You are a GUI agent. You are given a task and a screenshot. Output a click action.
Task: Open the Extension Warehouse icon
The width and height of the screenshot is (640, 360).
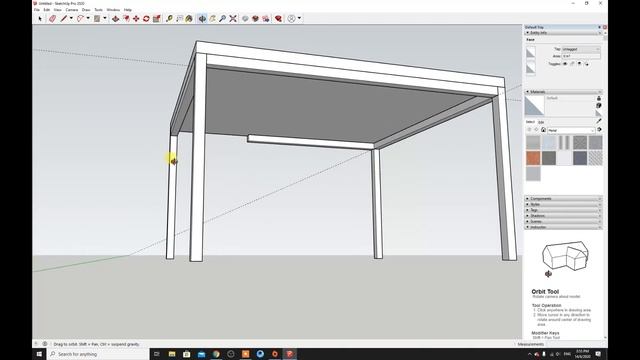[255, 18]
